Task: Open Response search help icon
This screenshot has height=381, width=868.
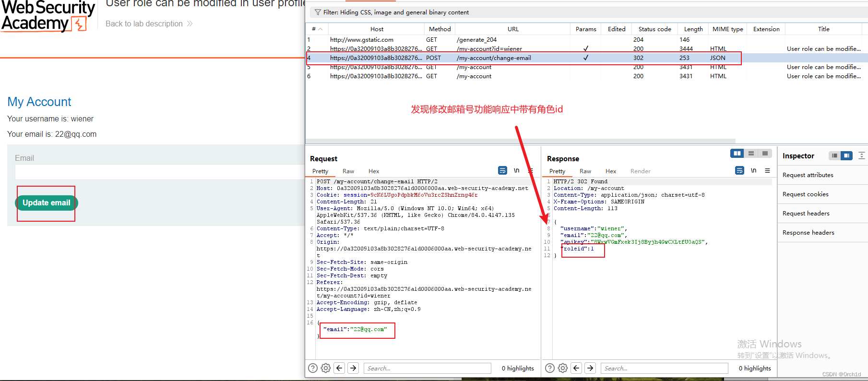Action: [x=550, y=368]
